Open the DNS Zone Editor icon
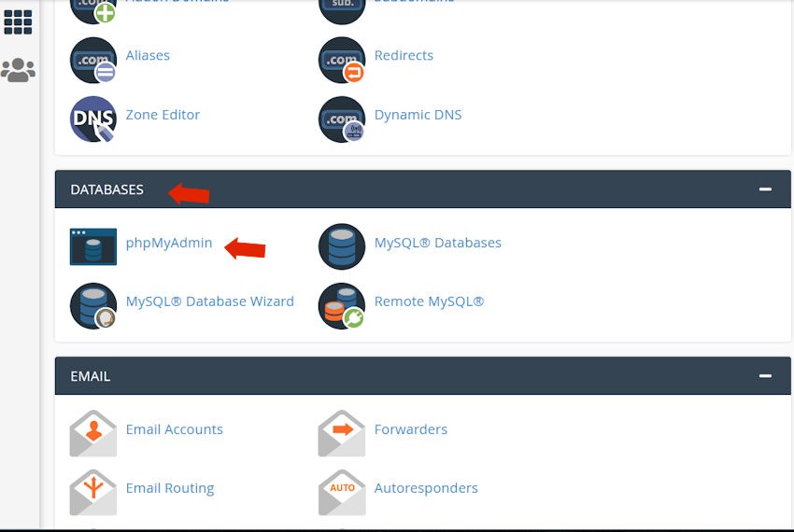794x532 pixels. click(93, 119)
